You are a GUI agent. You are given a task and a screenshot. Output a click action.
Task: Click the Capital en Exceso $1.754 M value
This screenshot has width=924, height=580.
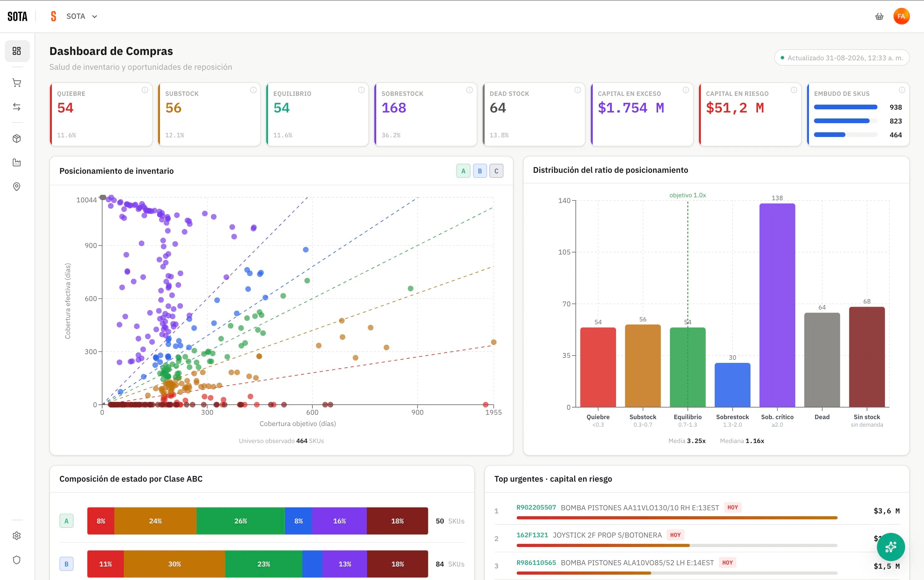631,108
